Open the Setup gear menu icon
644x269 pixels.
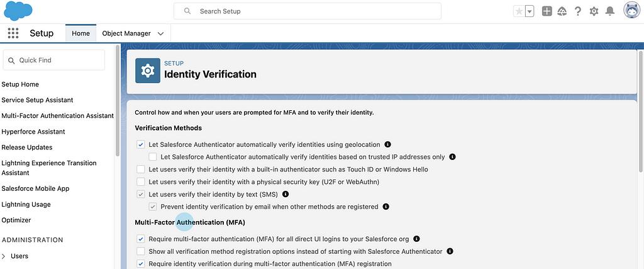594,11
